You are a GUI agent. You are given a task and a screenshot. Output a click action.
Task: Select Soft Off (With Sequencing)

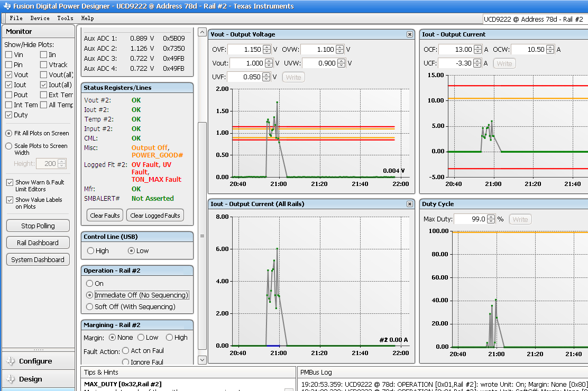pyautogui.click(x=89, y=306)
